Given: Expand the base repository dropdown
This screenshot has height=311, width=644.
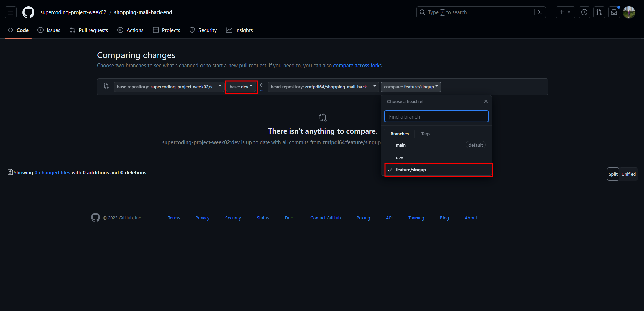Looking at the screenshot, I should tap(169, 87).
